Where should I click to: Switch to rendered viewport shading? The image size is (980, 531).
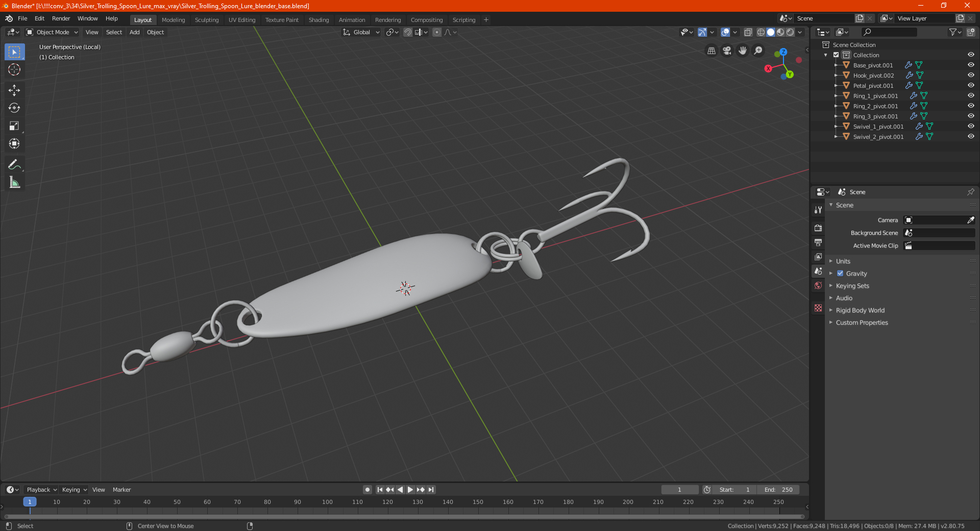pos(790,32)
